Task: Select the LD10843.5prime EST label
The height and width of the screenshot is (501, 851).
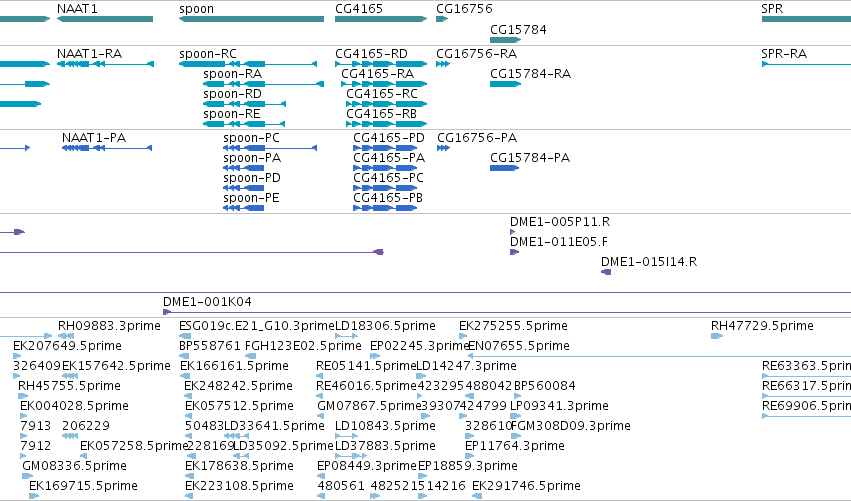Action: (x=385, y=426)
